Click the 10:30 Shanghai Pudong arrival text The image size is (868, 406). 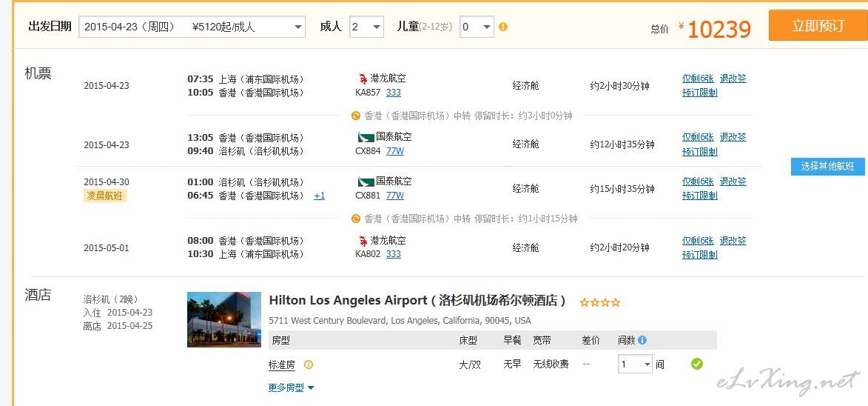point(246,254)
